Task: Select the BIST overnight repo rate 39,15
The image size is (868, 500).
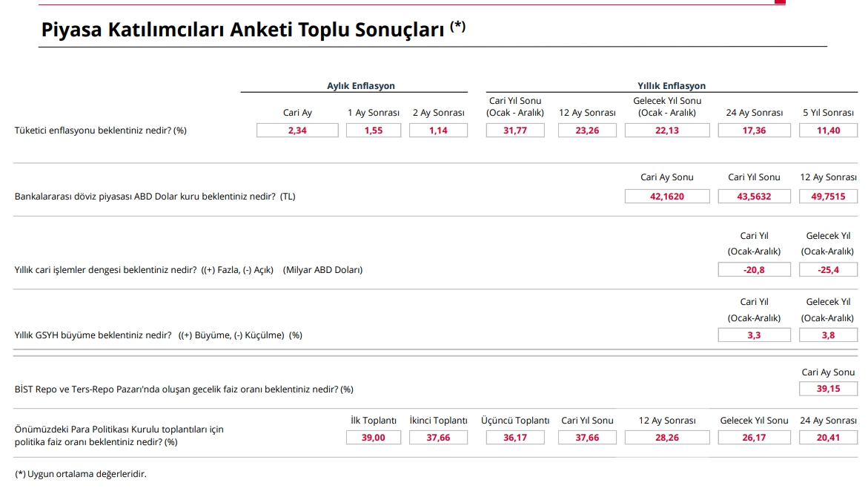Action: point(828,389)
